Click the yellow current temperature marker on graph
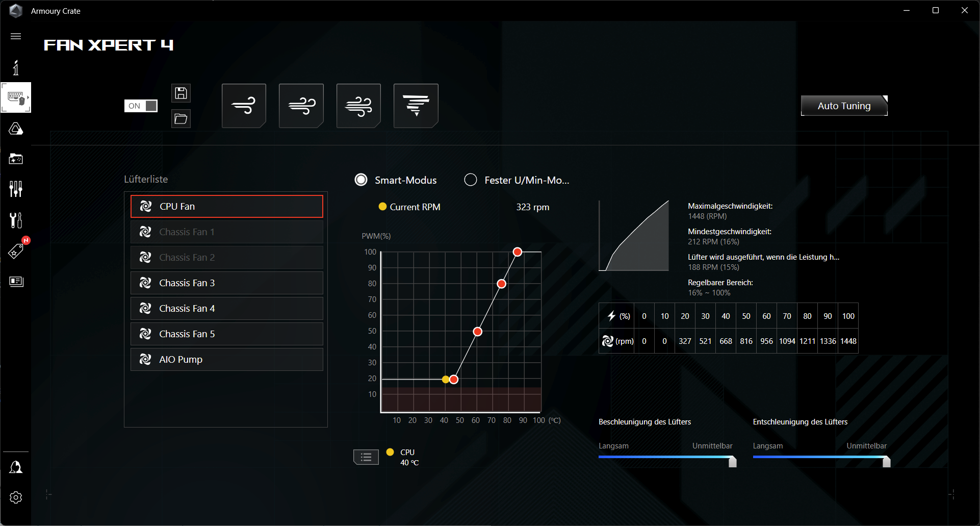Image resolution: width=980 pixels, height=526 pixels. (446, 380)
